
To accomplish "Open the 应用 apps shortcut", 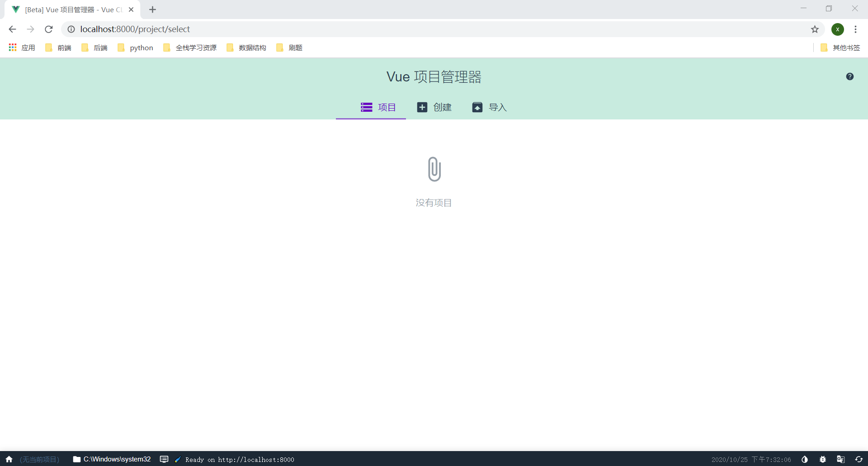I will click(22, 48).
